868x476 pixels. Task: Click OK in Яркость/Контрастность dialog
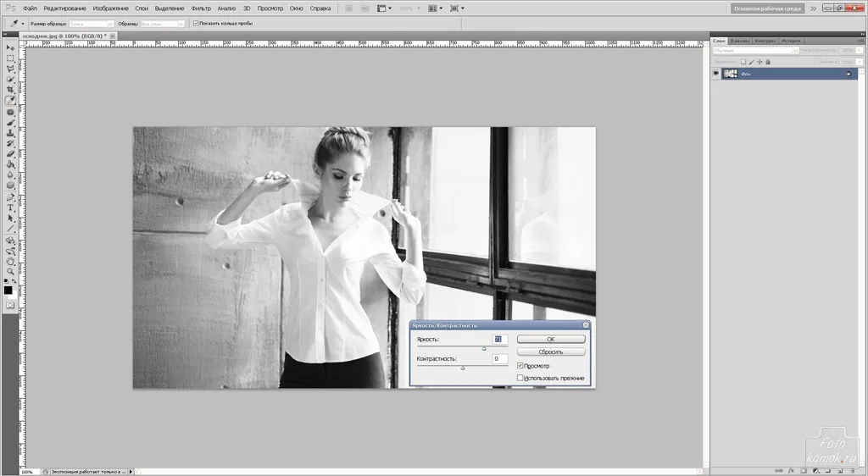(x=551, y=339)
